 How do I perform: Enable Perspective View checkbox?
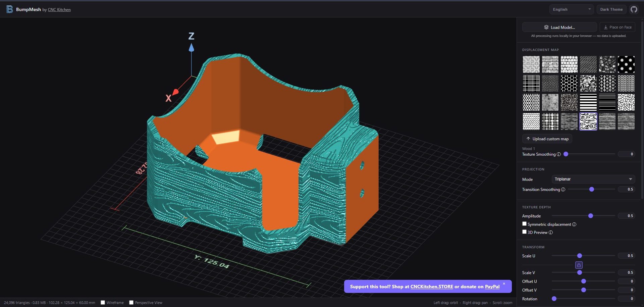click(x=131, y=303)
